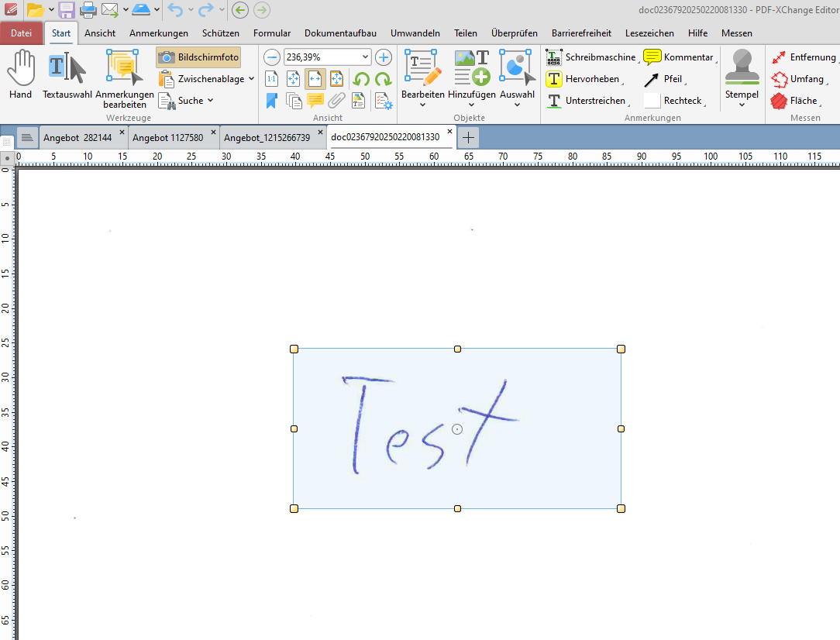Image resolution: width=840 pixels, height=640 pixels.
Task: Toggle fit page width view mode
Action: point(315,78)
